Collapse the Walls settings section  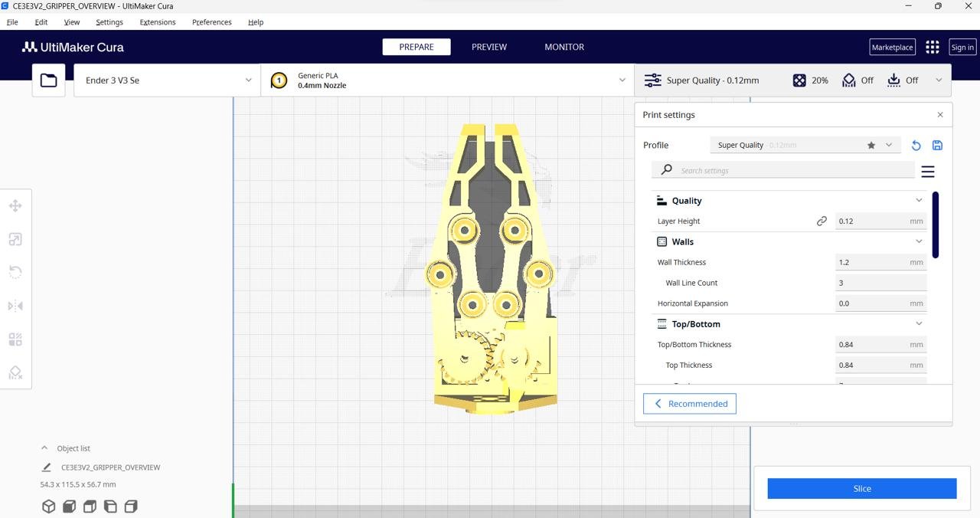click(x=919, y=241)
